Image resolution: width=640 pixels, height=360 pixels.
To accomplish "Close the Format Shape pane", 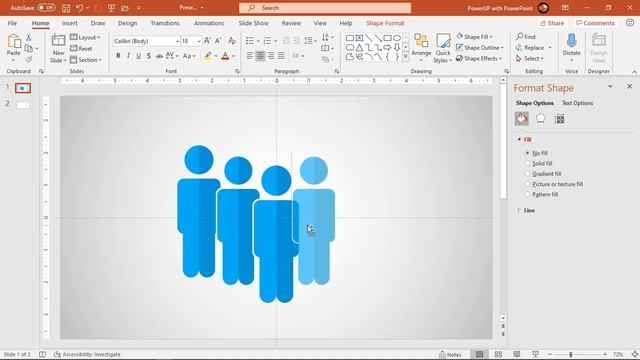I will (x=629, y=87).
